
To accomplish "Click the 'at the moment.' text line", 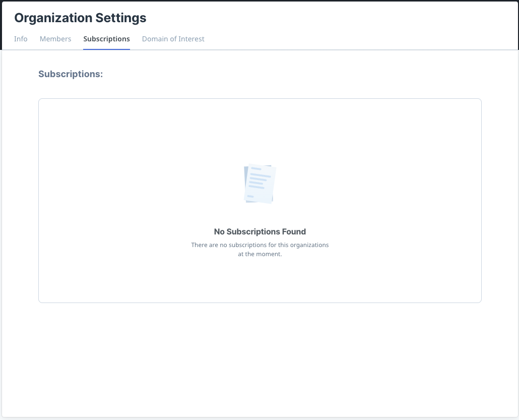I will 259,254.
